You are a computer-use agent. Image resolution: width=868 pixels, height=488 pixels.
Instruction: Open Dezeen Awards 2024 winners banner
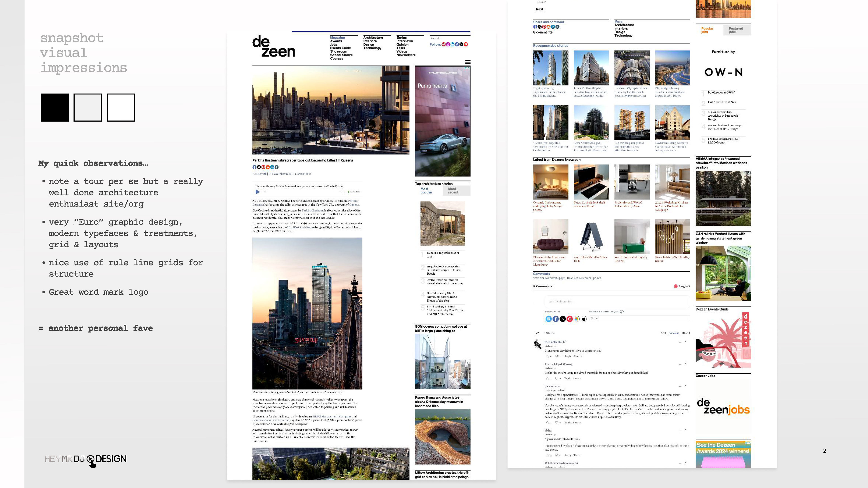[723, 454]
